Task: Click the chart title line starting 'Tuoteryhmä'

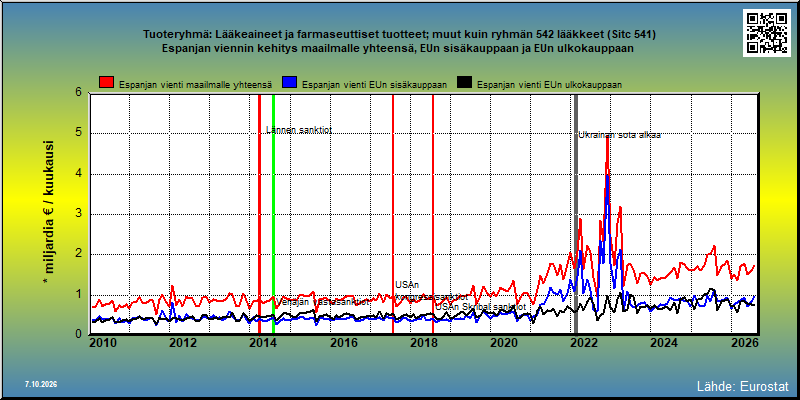Action: (399, 35)
